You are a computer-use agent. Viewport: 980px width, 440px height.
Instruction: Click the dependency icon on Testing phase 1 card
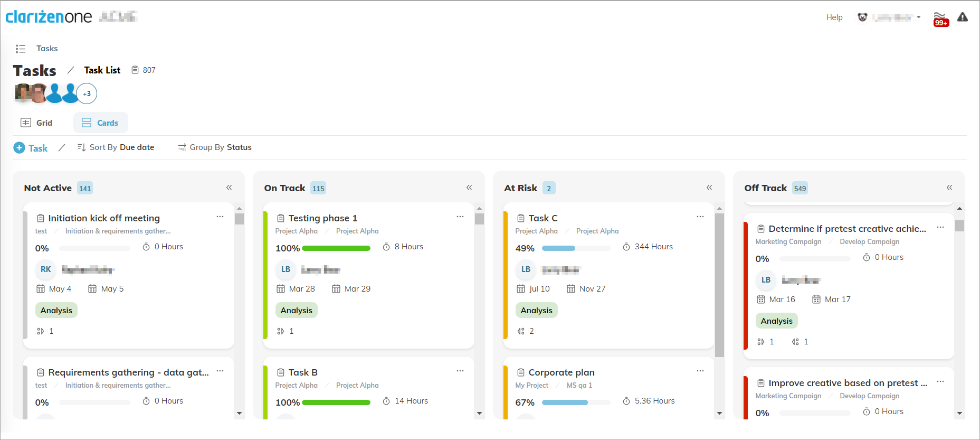click(280, 331)
